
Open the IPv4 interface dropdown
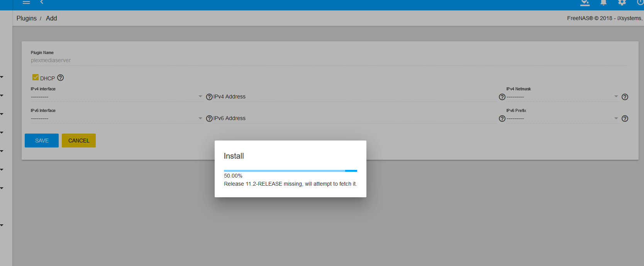(x=117, y=97)
